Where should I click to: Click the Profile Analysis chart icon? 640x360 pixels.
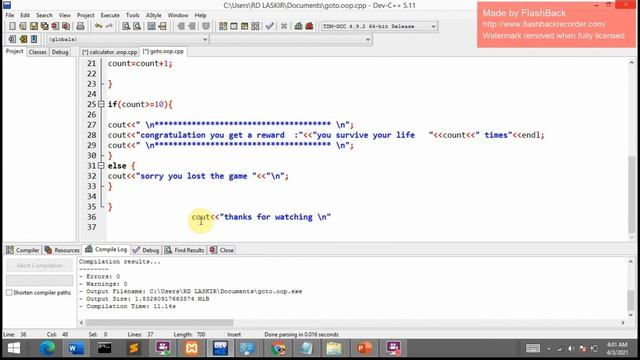[x=299, y=26]
